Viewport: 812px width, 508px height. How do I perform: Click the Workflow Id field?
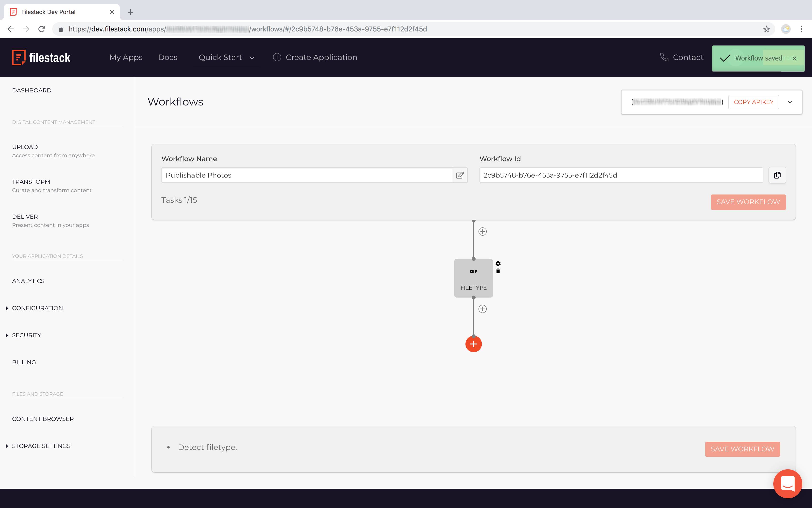click(x=621, y=175)
